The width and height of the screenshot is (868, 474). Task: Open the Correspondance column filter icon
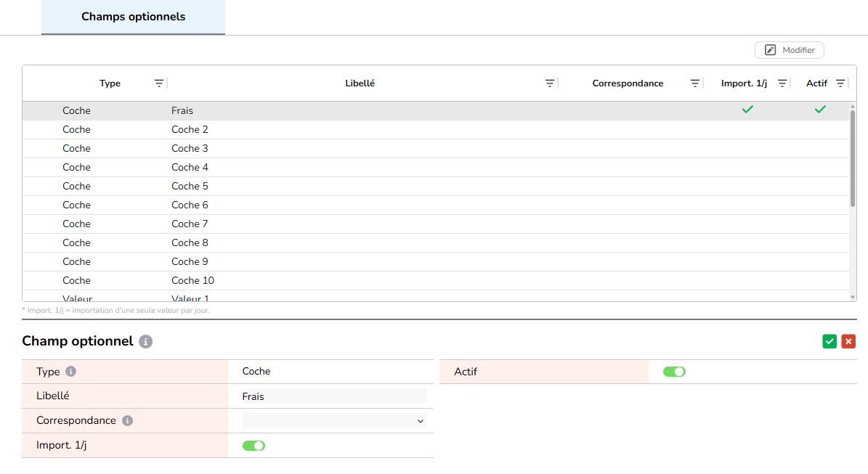pyautogui.click(x=694, y=83)
